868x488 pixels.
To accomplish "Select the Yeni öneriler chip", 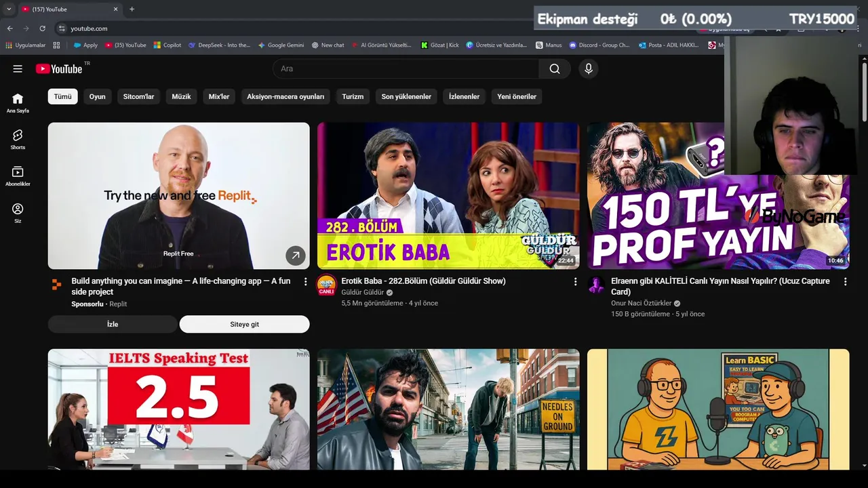I will coord(517,96).
